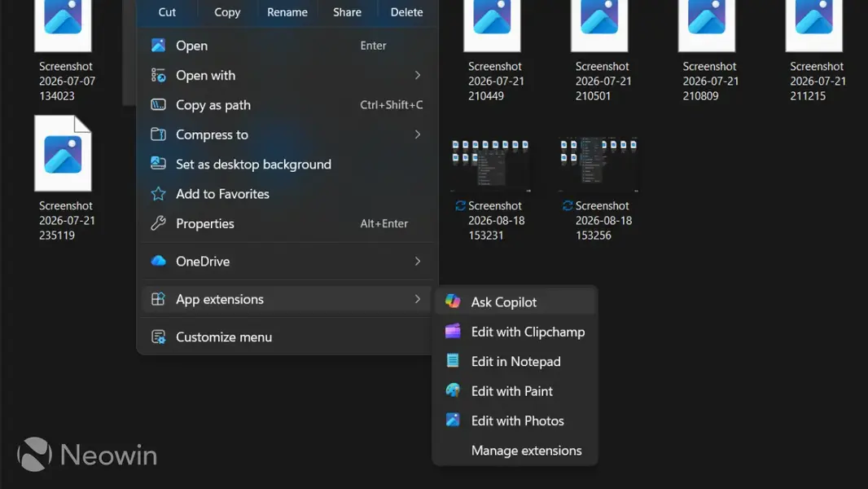
Task: Open Manage extensions link
Action: (x=527, y=450)
